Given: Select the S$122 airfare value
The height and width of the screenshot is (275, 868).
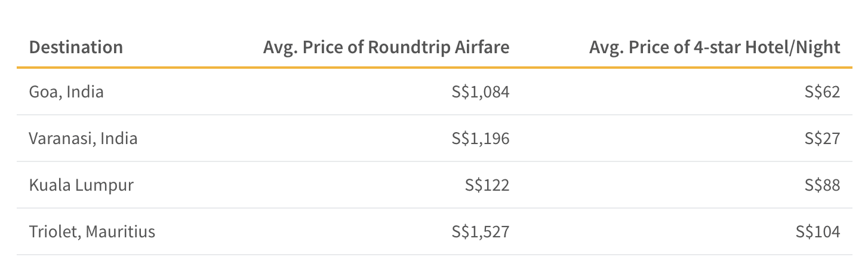Looking at the screenshot, I should (487, 185).
